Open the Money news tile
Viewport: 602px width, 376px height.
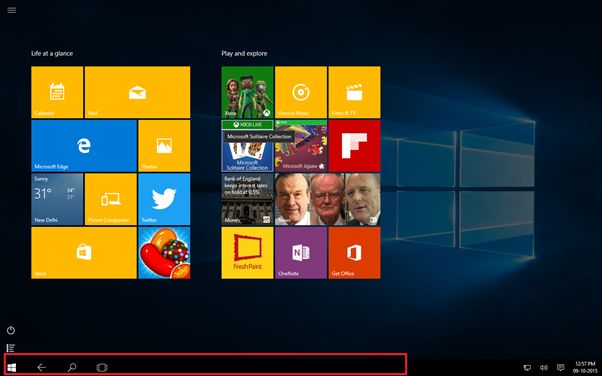click(248, 199)
